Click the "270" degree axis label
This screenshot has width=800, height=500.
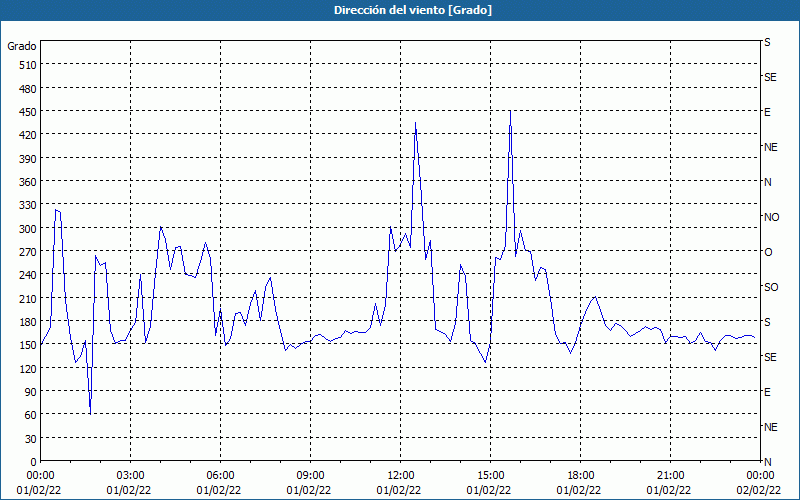click(x=29, y=252)
